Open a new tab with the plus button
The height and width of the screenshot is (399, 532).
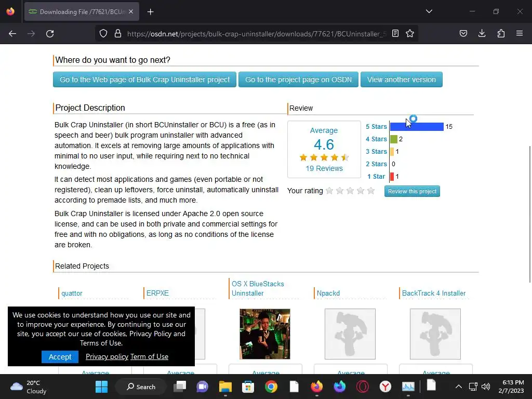point(151,12)
